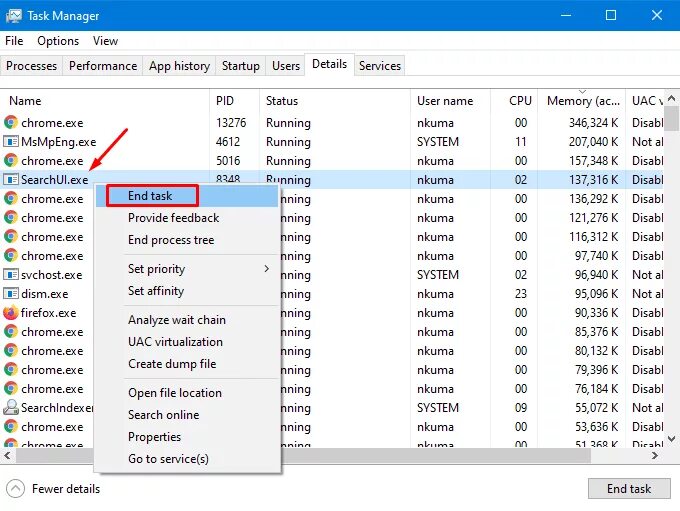Click the vertical scrollbar down arrow
Screen dimensions: 680x511
click(x=671, y=439)
